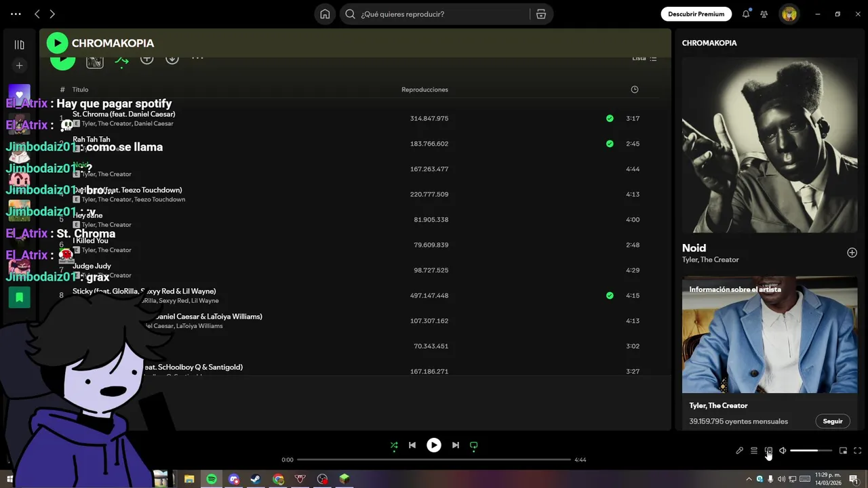Open File Explorer from taskbar

(x=189, y=479)
